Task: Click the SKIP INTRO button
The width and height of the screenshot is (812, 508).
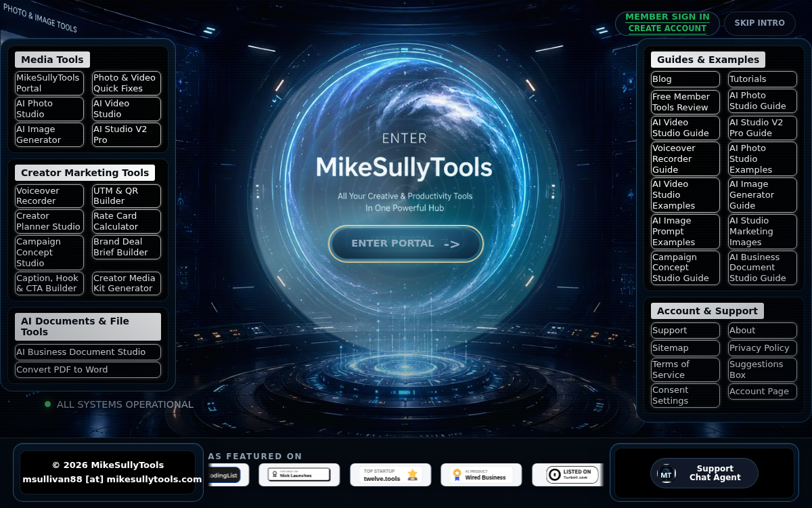Action: click(x=760, y=23)
